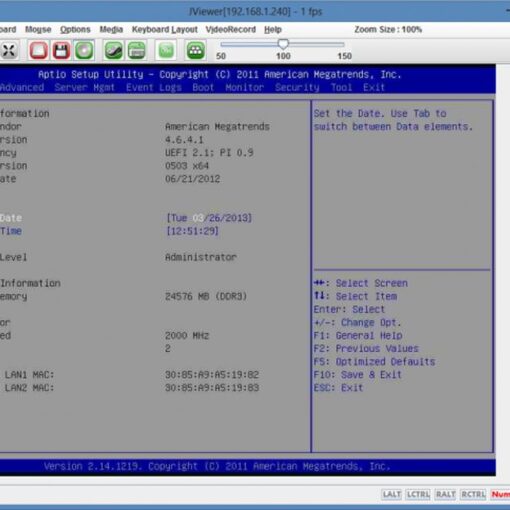Click the LAN1 MAC: label

pyautogui.click(x=29, y=375)
